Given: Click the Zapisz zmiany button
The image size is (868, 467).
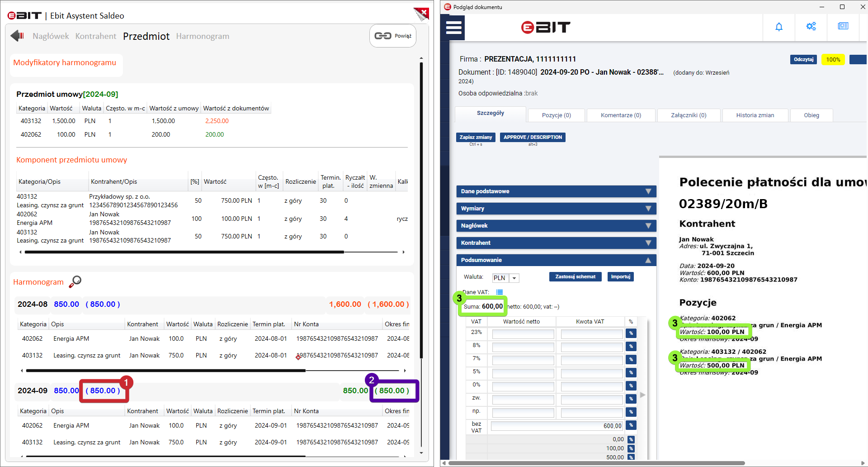Looking at the screenshot, I should [476, 137].
